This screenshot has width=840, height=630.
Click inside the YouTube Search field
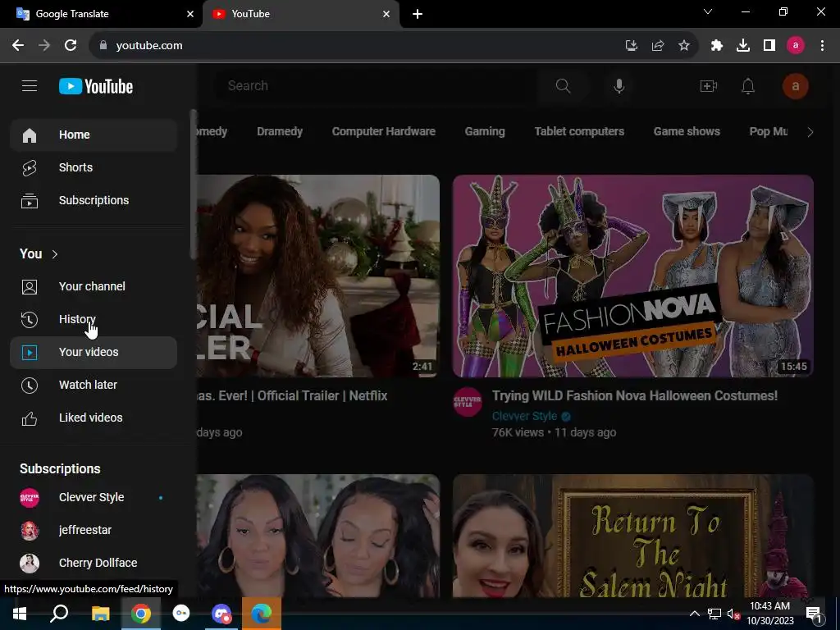pyautogui.click(x=375, y=85)
